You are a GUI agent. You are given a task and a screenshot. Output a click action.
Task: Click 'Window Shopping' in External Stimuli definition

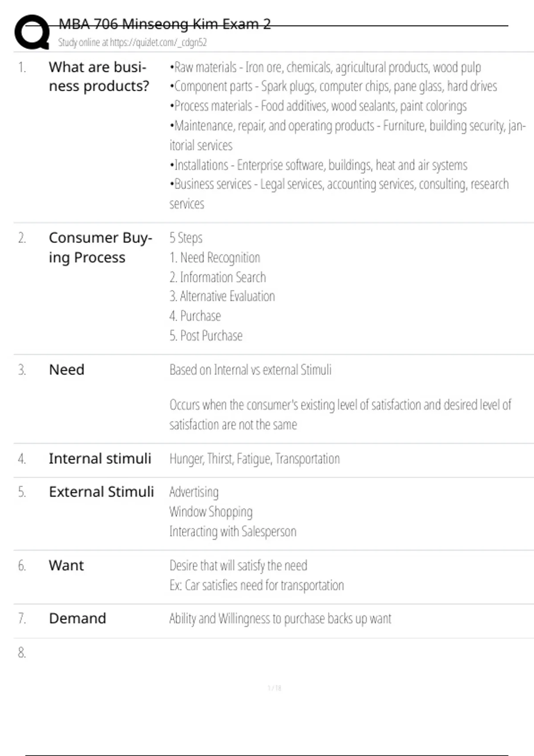coord(211,512)
